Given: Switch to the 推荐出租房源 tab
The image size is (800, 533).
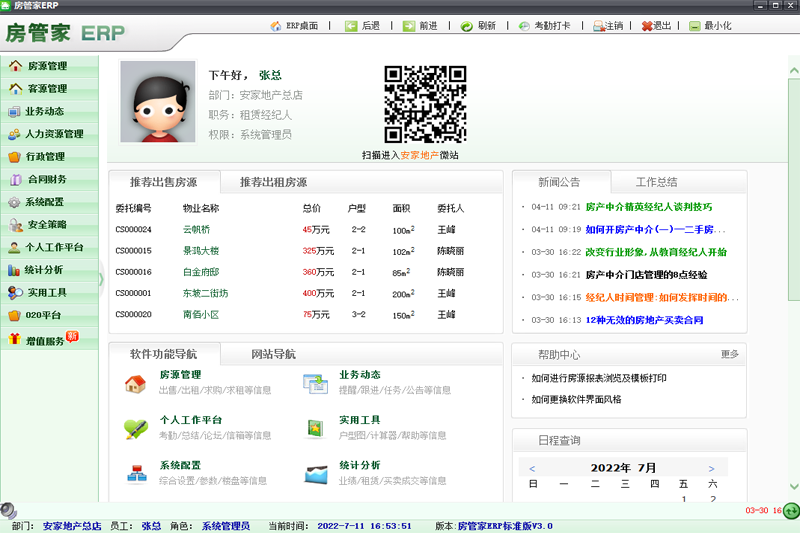Looking at the screenshot, I should (273, 182).
